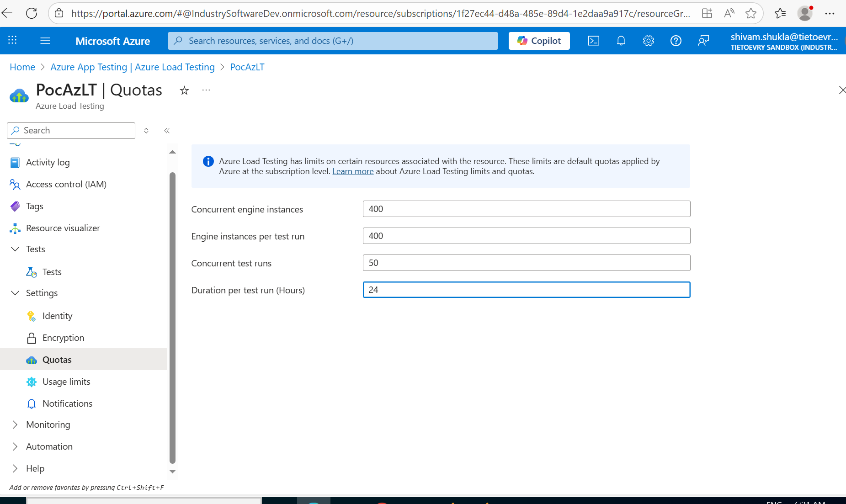Click the resource menu scrollbar thumb
The height and width of the screenshot is (504, 846).
[172, 318]
